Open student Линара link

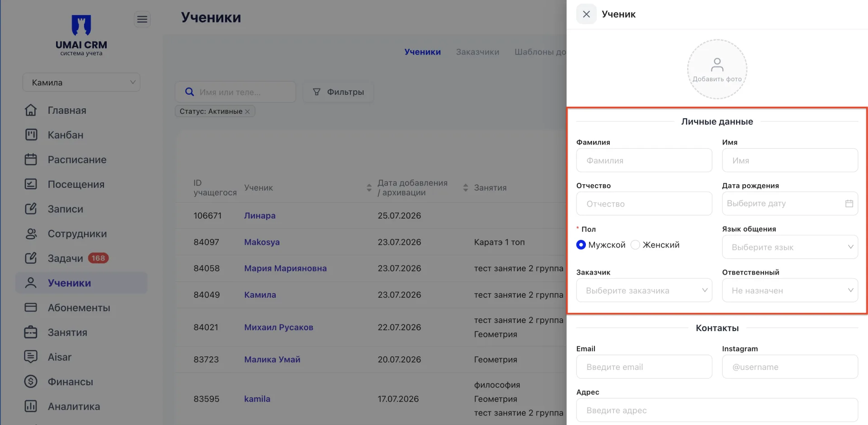point(260,215)
